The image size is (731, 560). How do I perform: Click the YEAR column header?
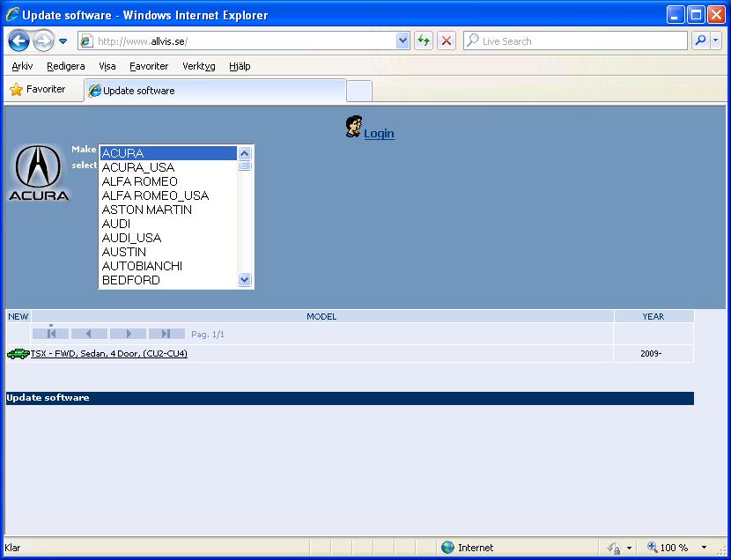pyautogui.click(x=653, y=316)
